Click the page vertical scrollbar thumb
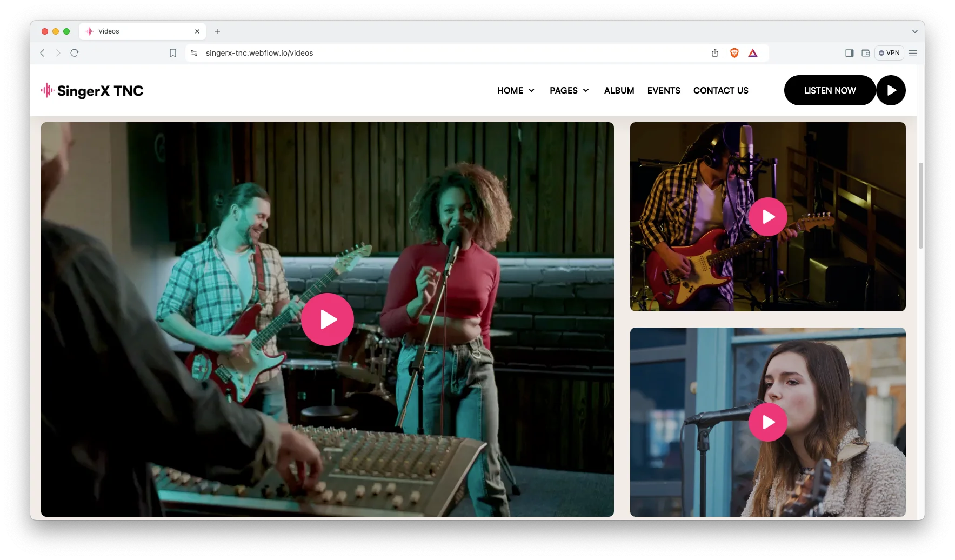 click(921, 205)
